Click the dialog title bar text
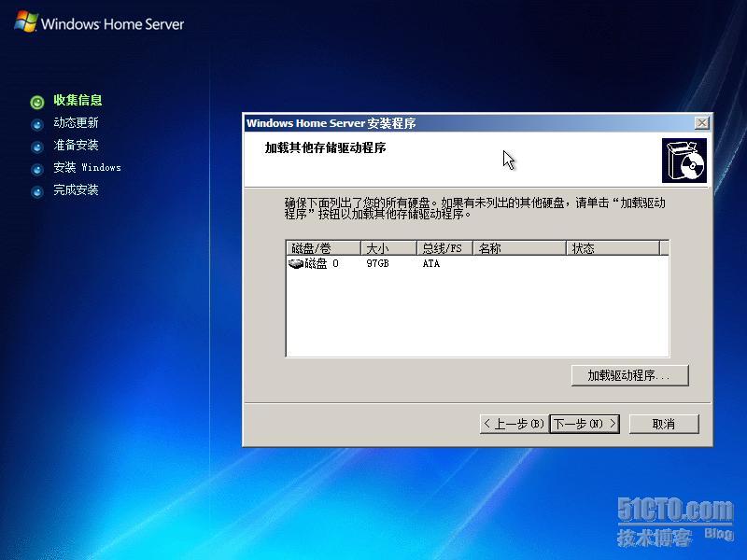 (331, 123)
